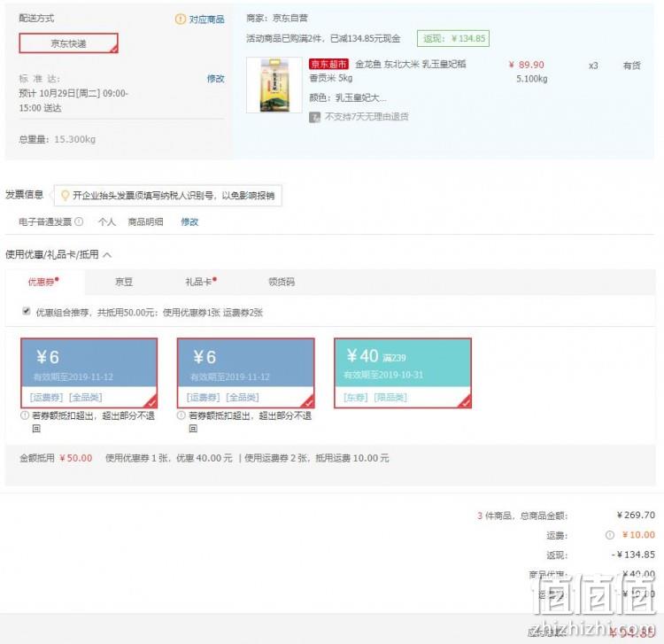Image resolution: width=664 pixels, height=644 pixels.
Task: Switch to the 优惠券 tab
Action: 44,282
